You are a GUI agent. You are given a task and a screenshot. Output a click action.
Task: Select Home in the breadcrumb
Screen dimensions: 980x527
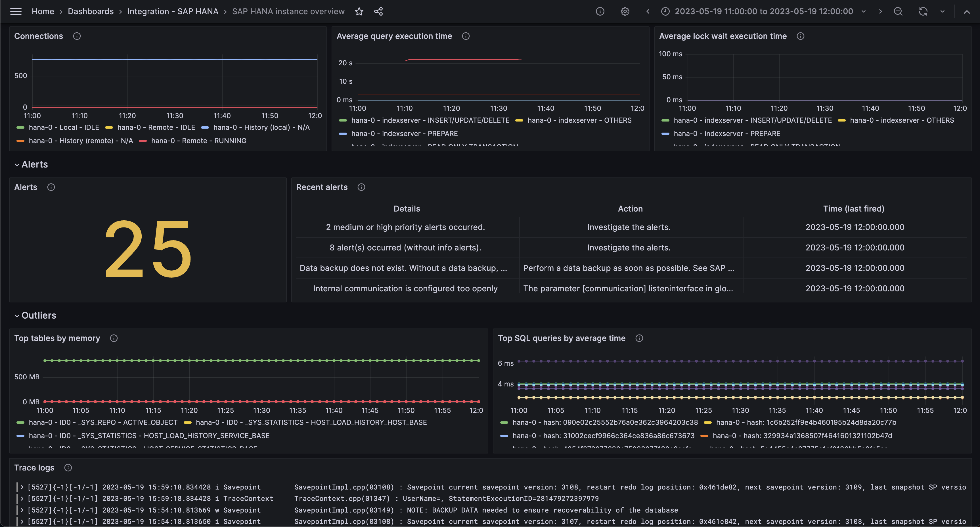43,11
